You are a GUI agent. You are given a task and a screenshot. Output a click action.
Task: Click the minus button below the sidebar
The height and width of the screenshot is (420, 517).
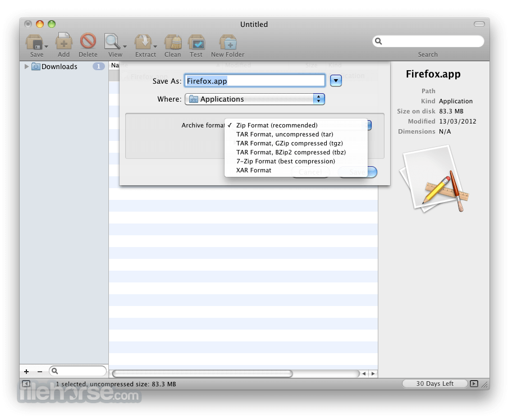pos(40,372)
